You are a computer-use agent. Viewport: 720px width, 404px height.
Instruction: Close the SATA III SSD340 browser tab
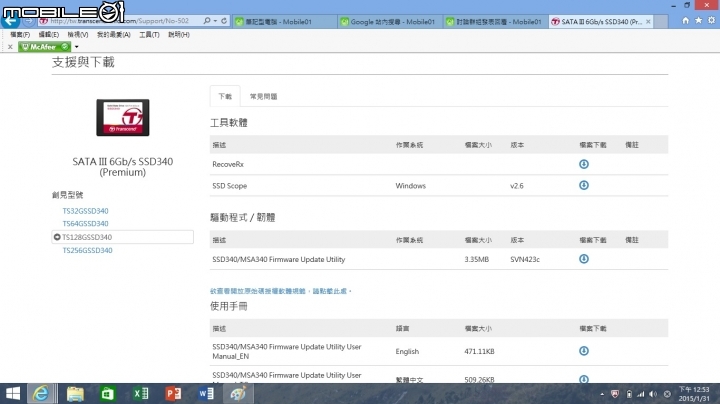point(648,22)
